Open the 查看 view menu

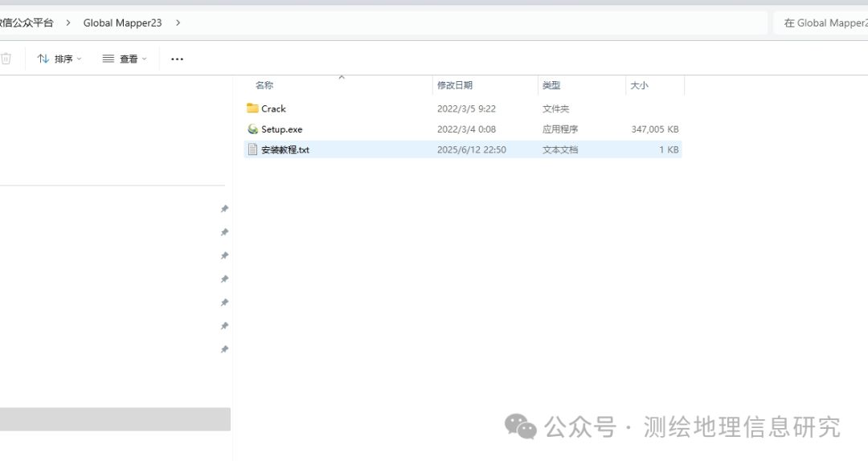125,59
